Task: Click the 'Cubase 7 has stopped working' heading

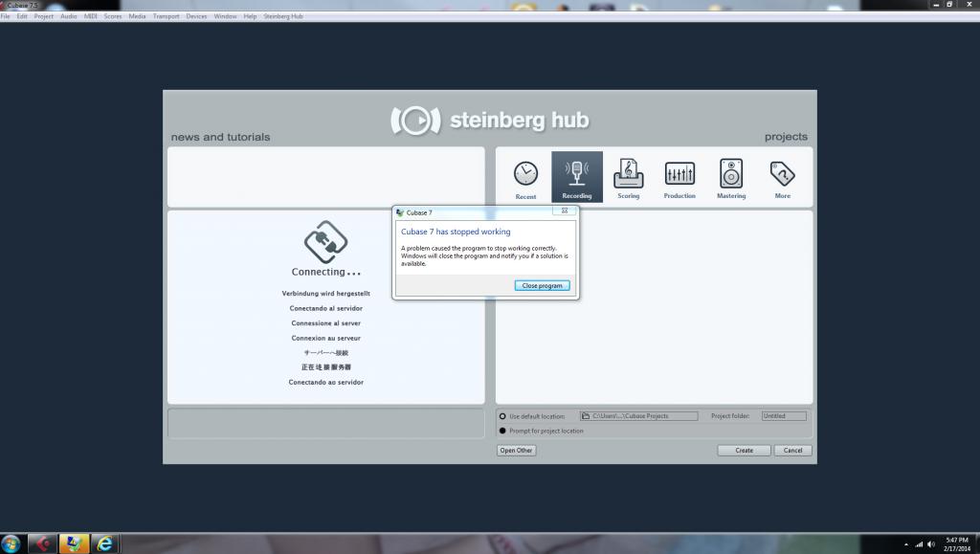Action: (456, 232)
